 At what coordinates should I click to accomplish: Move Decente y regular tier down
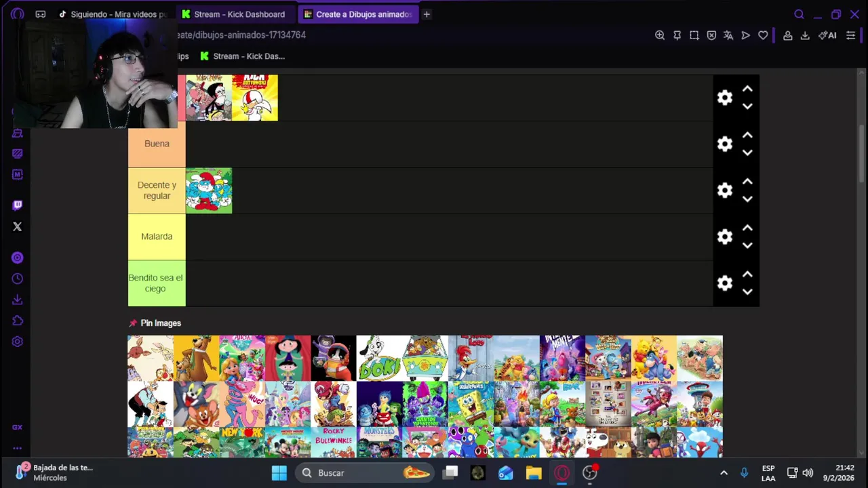pyautogui.click(x=747, y=199)
